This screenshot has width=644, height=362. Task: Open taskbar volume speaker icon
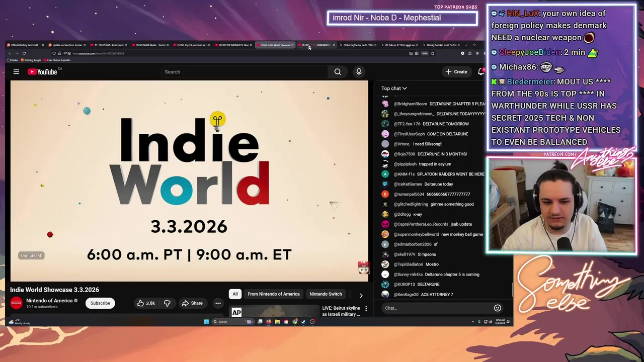coord(491,322)
